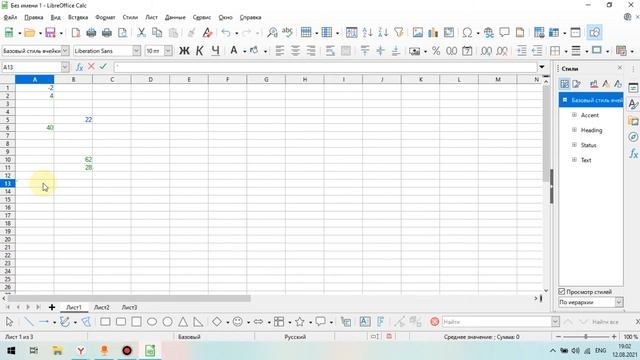The height and width of the screenshot is (360, 640).
Task: Click the Print icon in toolbar
Action: (x=107, y=33)
